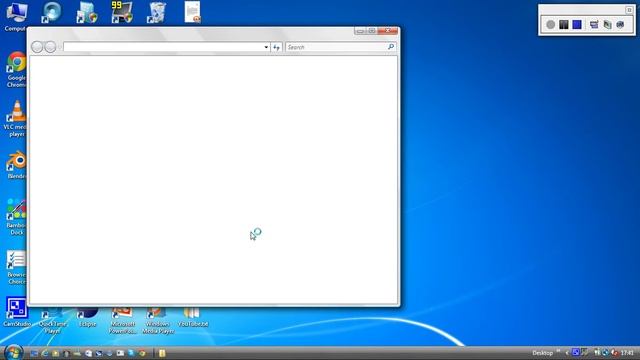Select the CamStudio desktop shortcut
Viewport: 640px width, 360px height.
pos(17,312)
